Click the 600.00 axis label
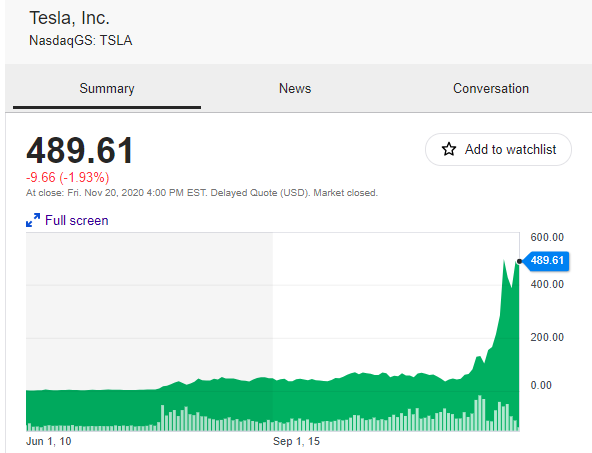The width and height of the screenshot is (592, 453). pyautogui.click(x=547, y=237)
